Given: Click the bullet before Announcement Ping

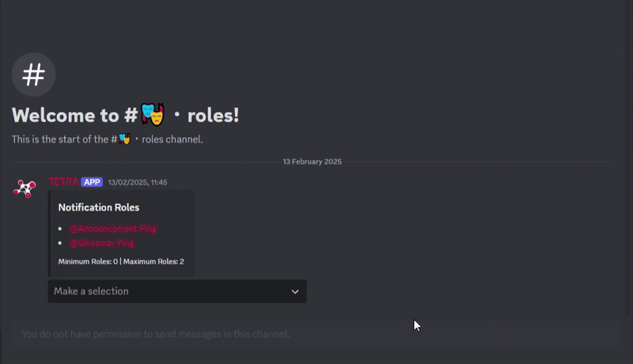Looking at the screenshot, I should [61, 229].
